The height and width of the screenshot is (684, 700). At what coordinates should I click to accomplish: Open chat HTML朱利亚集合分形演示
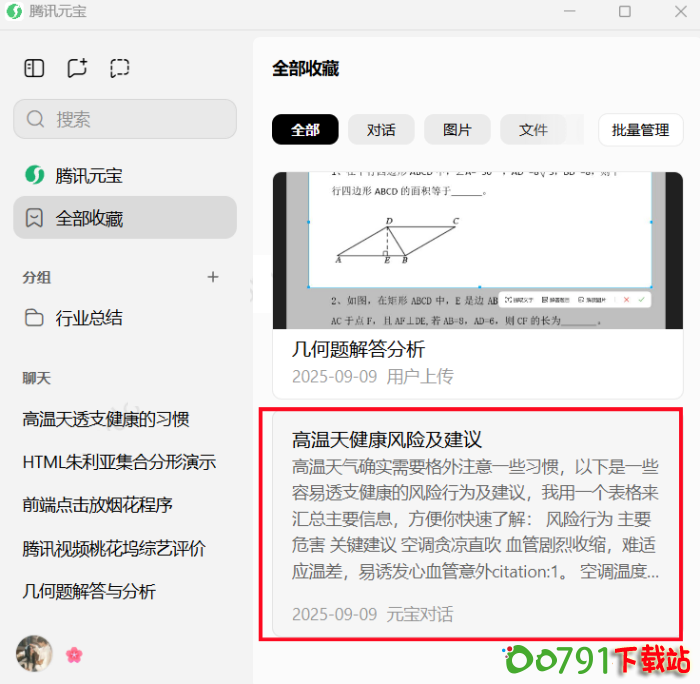119,462
